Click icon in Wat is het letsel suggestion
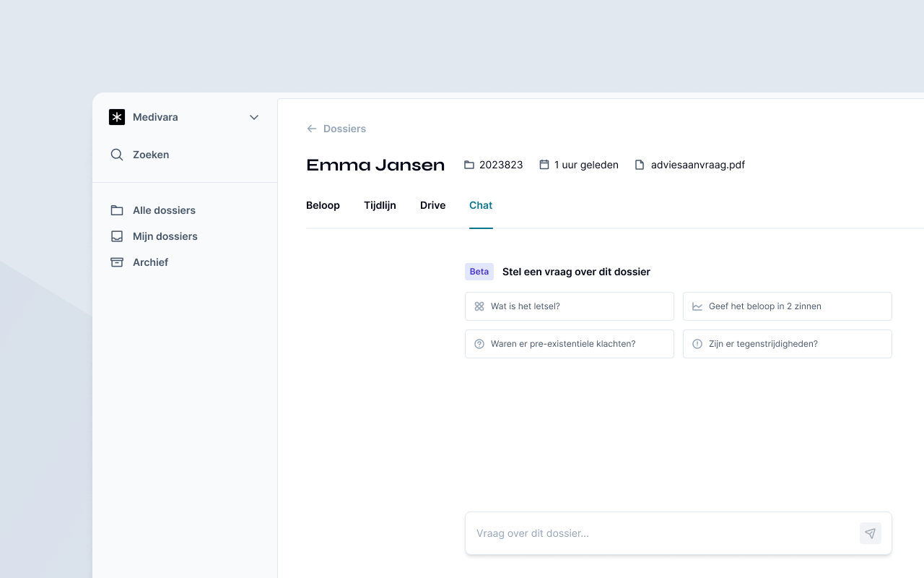 (x=479, y=306)
